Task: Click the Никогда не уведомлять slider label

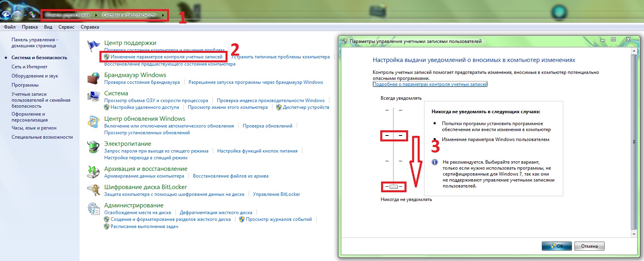Action: [x=406, y=199]
